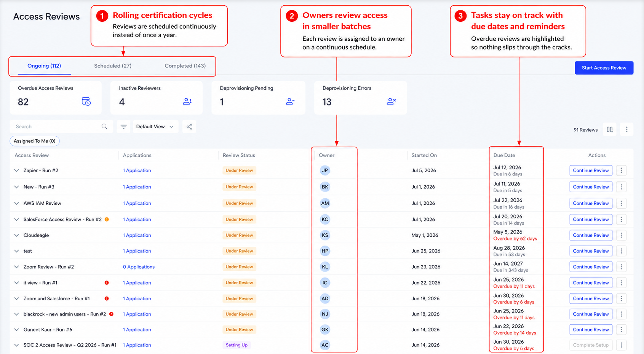The height and width of the screenshot is (354, 644).
Task: Click the Start Access Review button
Action: 604,68
